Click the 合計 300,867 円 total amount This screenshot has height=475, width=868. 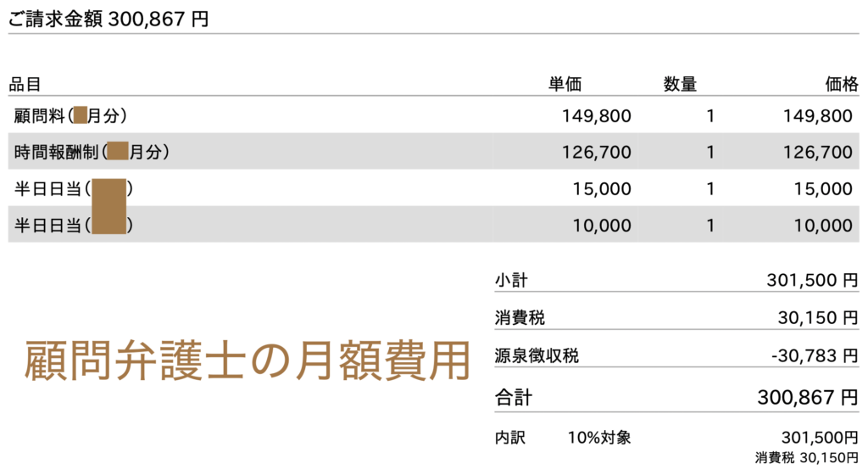click(x=808, y=398)
